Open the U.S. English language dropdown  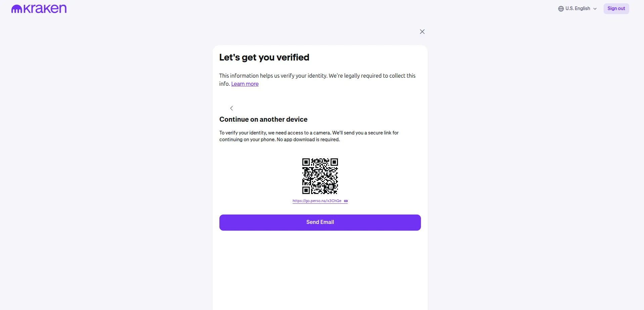tap(577, 9)
